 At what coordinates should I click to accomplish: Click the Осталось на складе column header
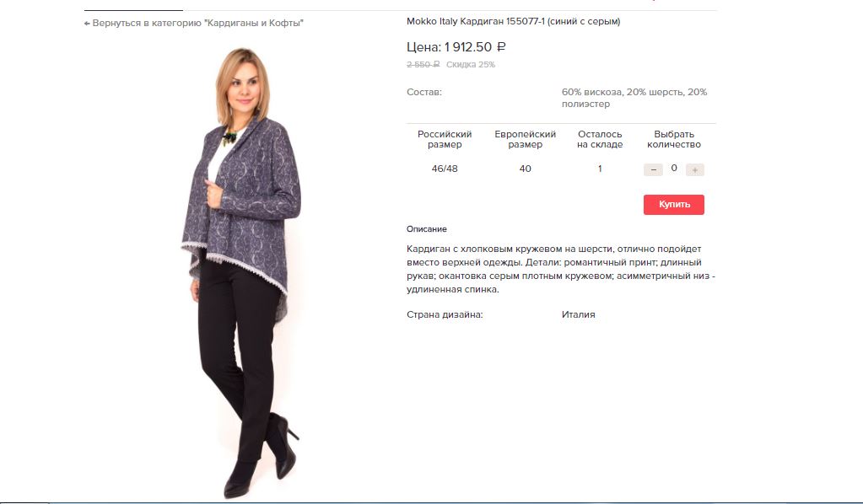tap(600, 139)
